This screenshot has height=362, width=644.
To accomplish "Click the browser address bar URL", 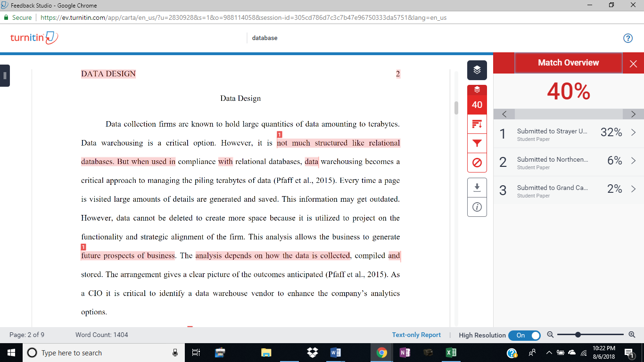I will (243, 17).
